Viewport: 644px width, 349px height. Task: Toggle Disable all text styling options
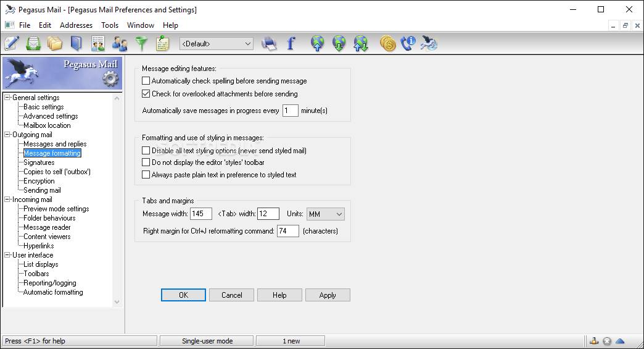(146, 151)
